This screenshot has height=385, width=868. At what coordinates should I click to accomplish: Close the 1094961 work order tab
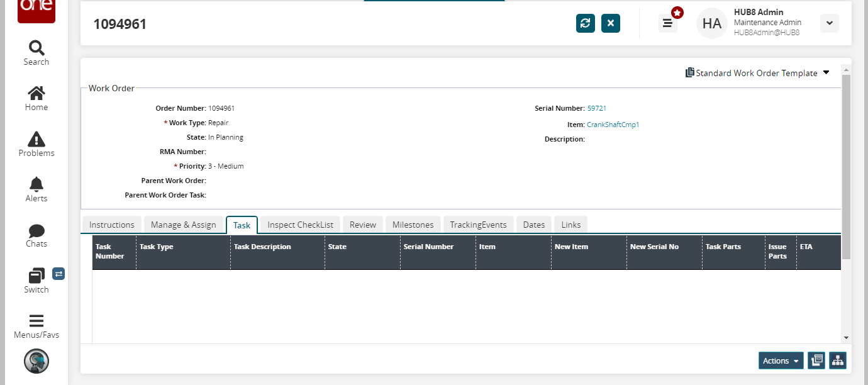point(611,23)
